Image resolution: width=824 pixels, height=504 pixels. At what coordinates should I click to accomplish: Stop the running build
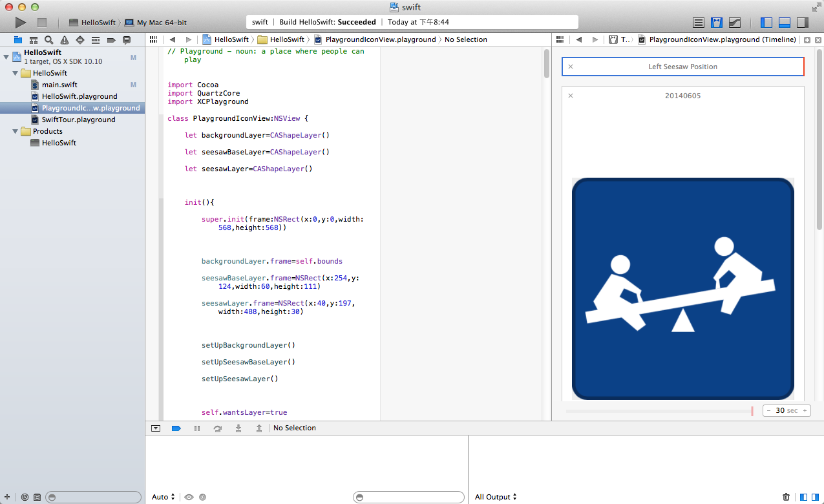[x=42, y=23]
